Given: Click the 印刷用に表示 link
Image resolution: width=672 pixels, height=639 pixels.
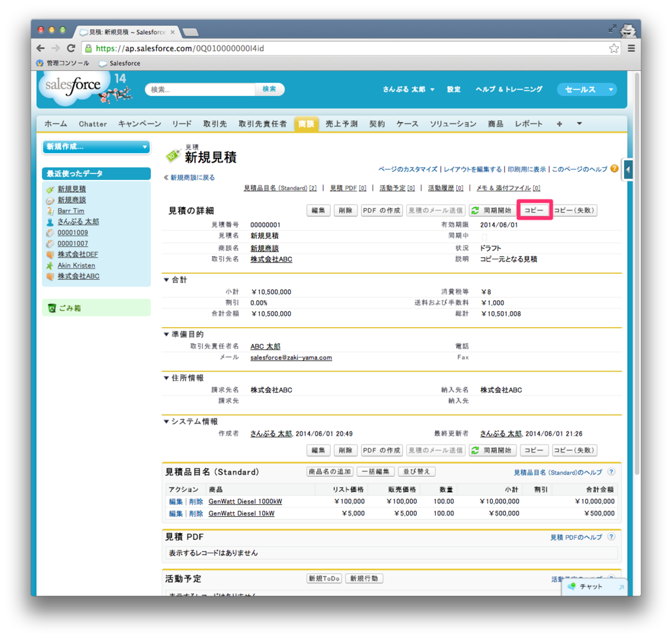Looking at the screenshot, I should click(x=526, y=169).
